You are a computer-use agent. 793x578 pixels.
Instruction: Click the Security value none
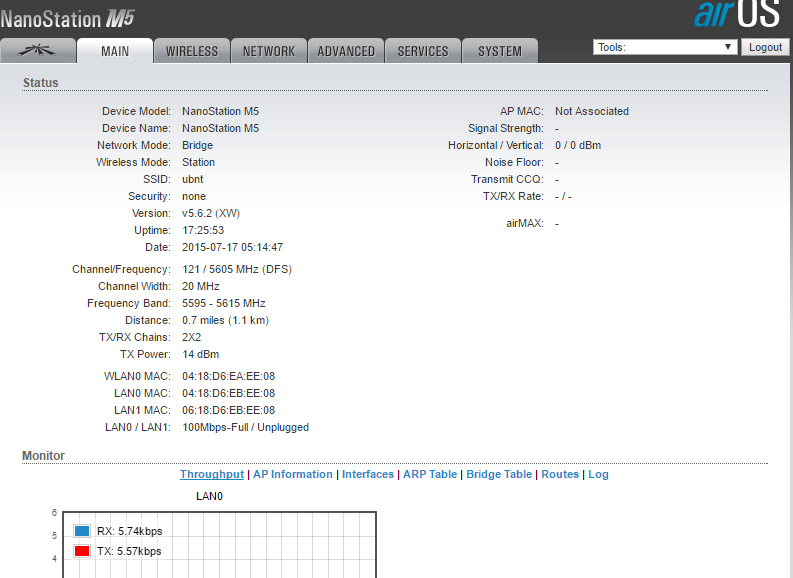tap(194, 196)
